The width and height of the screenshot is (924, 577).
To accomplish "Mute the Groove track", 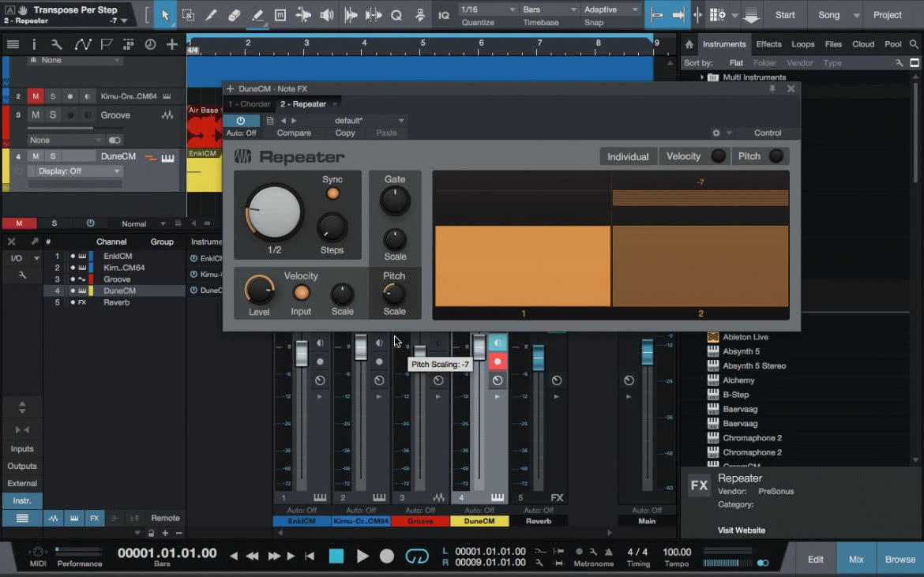I will (36, 114).
